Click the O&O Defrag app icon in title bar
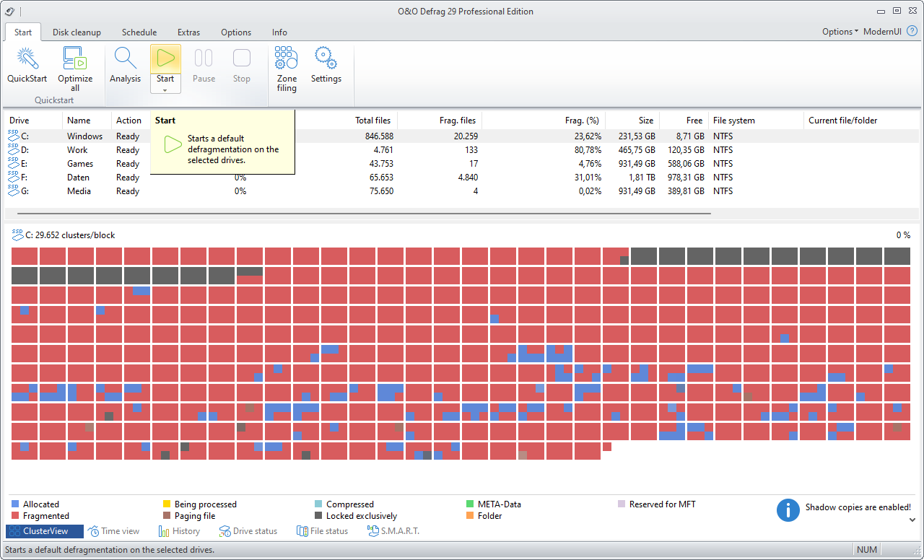Viewport: 924px width, 560px height. click(9, 11)
